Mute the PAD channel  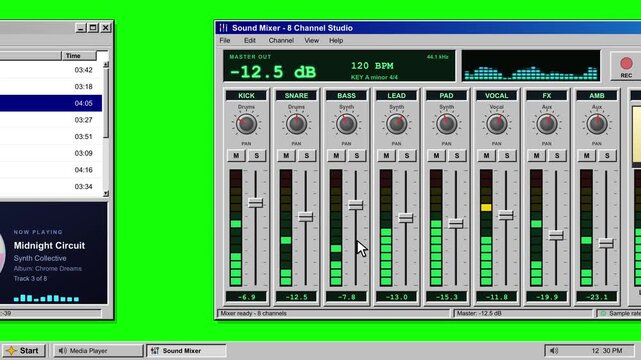point(436,156)
